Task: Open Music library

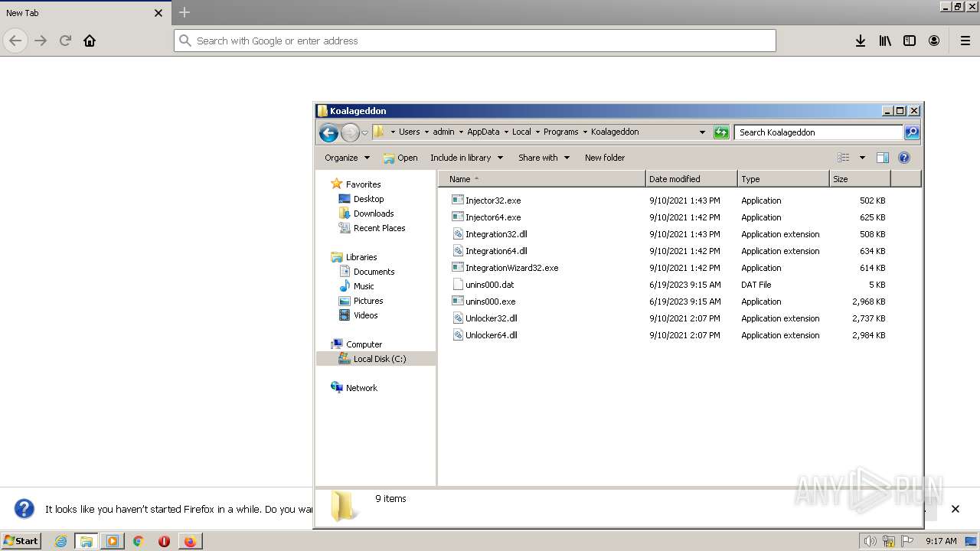Action: (364, 286)
